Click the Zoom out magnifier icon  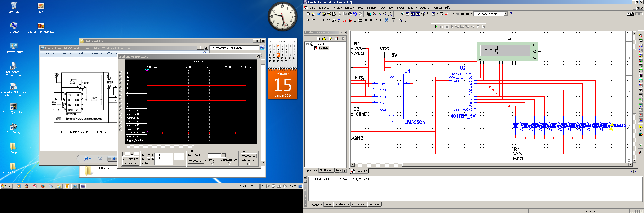click(380, 14)
